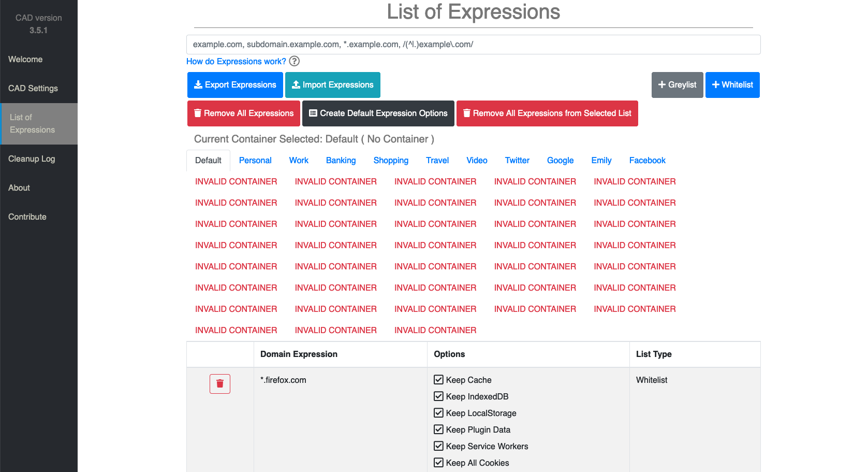Click the *.firefox.com domain expression
Screen dimensions: 868x472
[283, 380]
